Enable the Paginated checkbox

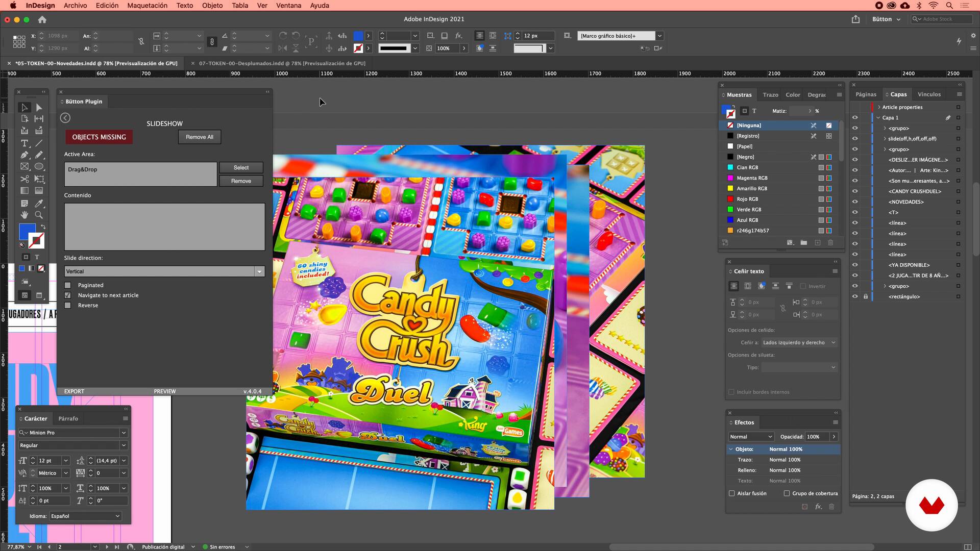point(67,285)
